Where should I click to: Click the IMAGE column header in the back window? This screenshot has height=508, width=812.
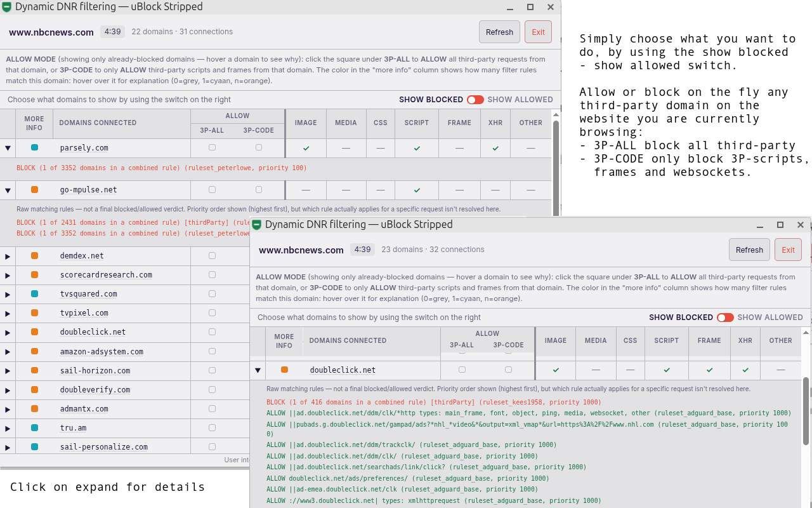pos(306,123)
